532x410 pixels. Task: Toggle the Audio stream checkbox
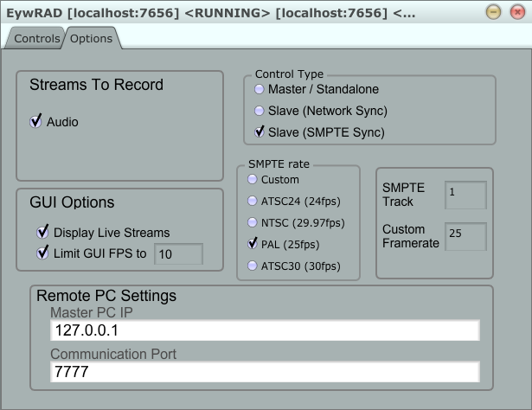(35, 121)
